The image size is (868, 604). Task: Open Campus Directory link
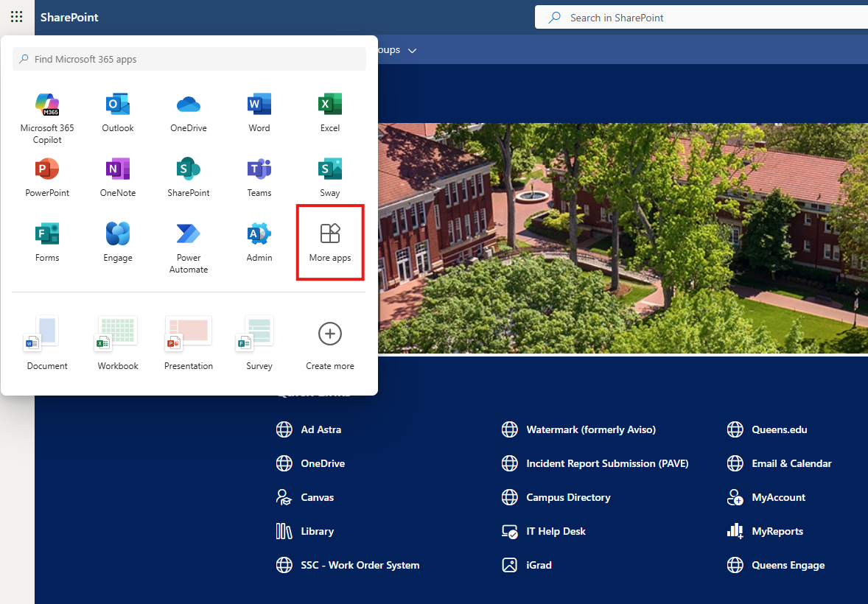pyautogui.click(x=568, y=497)
